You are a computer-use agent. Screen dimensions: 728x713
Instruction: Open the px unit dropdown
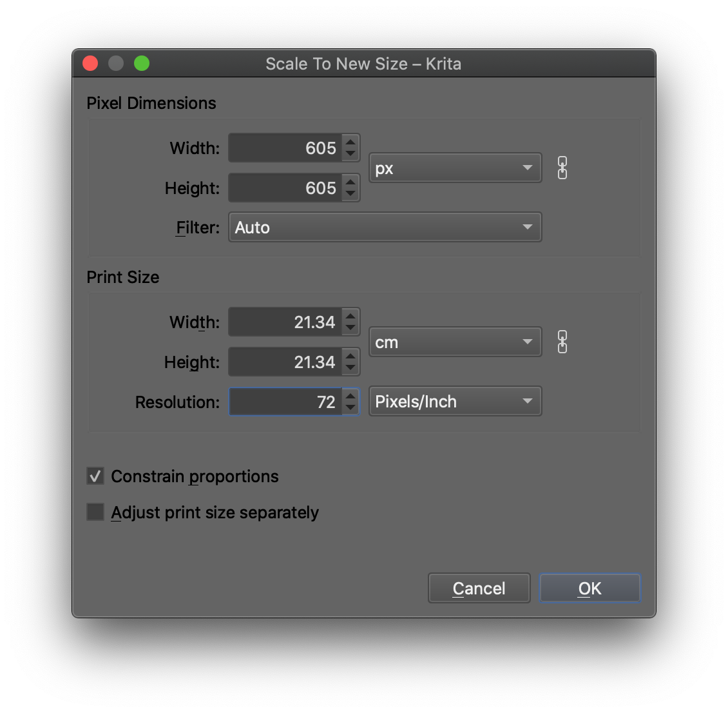coord(455,168)
